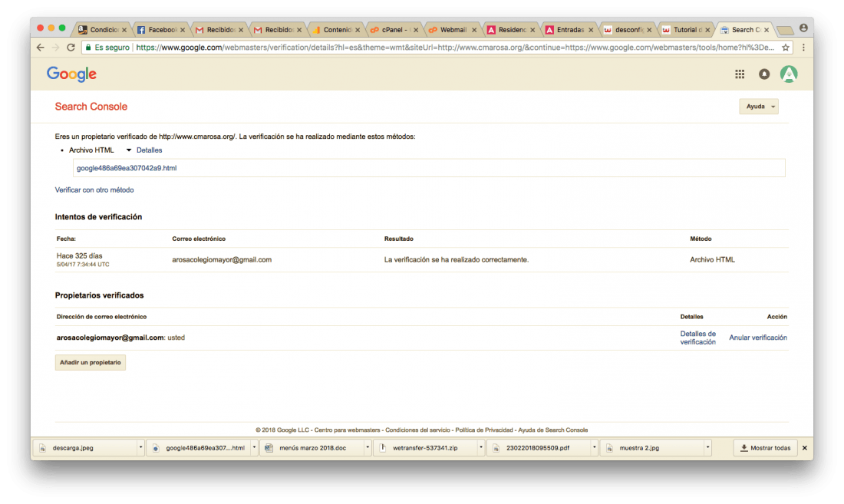The image size is (844, 504).
Task: Click the Chrome profile icon
Action: coord(803,28)
